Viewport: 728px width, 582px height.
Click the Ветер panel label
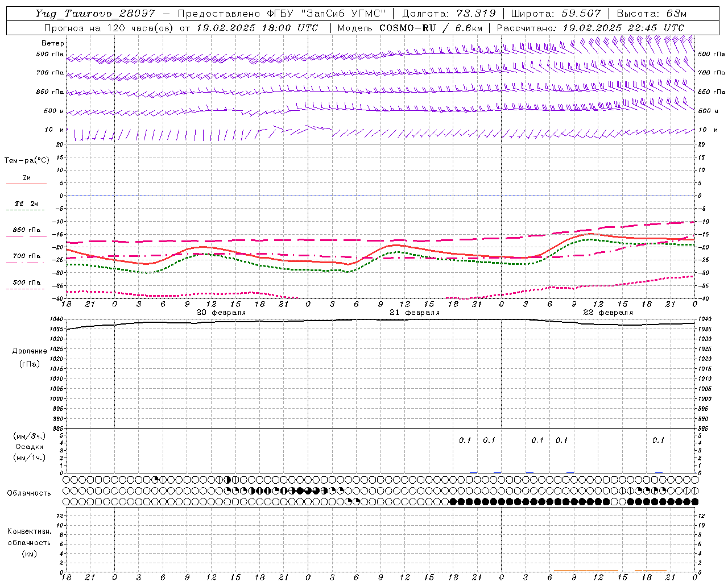coord(52,43)
